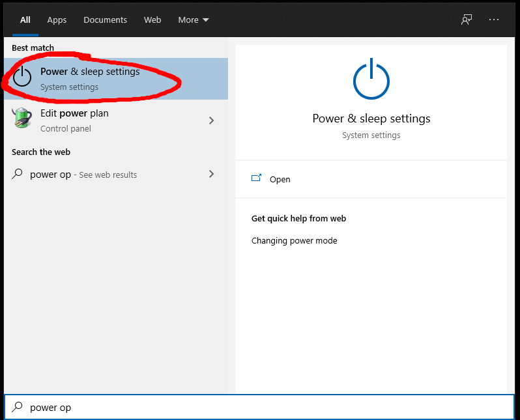Select the All filter tab
Image resolution: width=520 pixels, height=420 pixels.
pyautogui.click(x=25, y=20)
